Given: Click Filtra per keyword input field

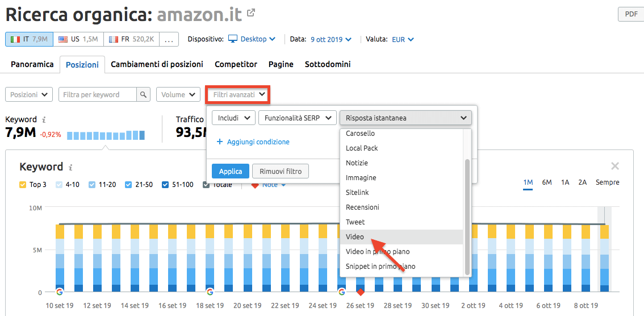Looking at the screenshot, I should click(x=98, y=94).
